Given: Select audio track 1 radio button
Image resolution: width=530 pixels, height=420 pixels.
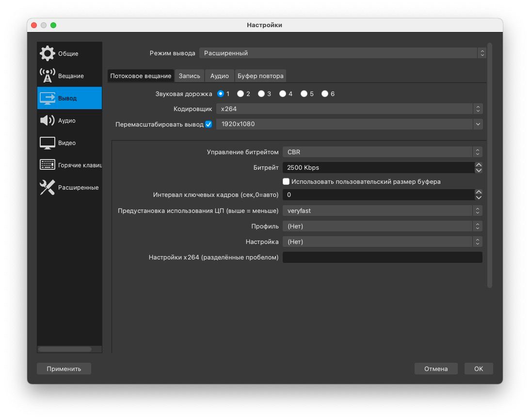Looking at the screenshot, I should 220,94.
